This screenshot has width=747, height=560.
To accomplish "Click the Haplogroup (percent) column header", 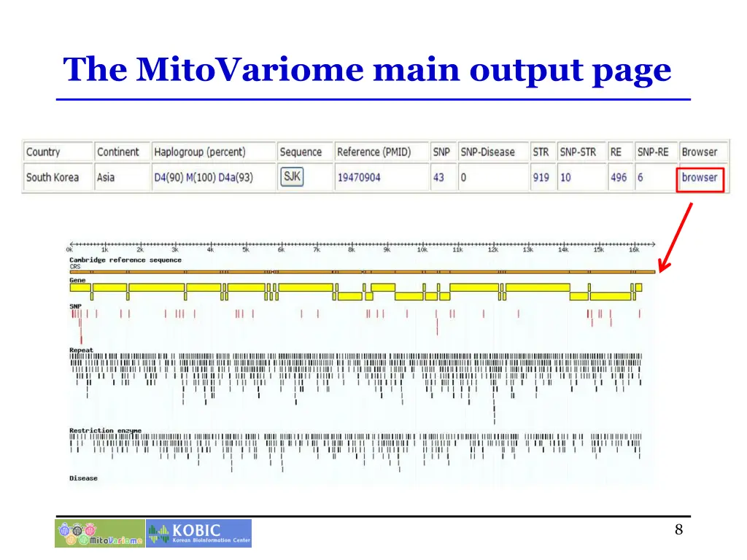I will tap(199, 152).
